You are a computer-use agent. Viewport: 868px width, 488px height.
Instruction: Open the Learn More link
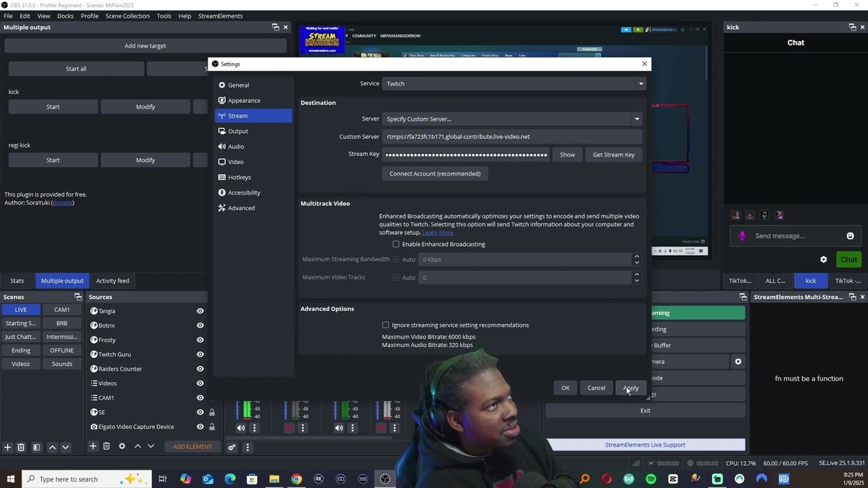[x=438, y=232]
